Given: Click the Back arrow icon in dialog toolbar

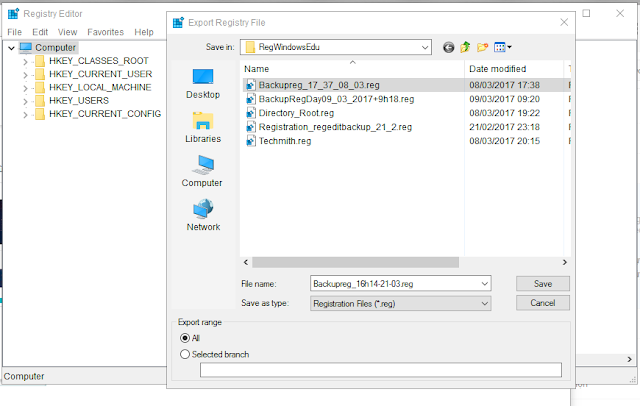Looking at the screenshot, I should [448, 47].
